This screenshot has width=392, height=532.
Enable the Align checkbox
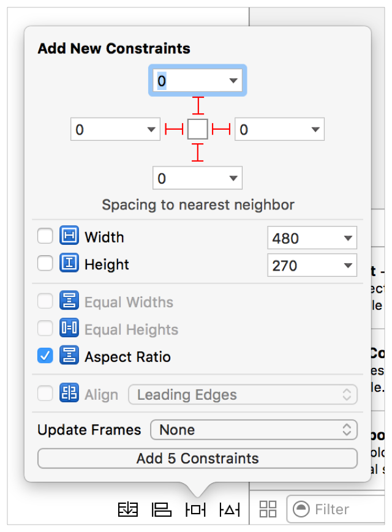click(46, 394)
